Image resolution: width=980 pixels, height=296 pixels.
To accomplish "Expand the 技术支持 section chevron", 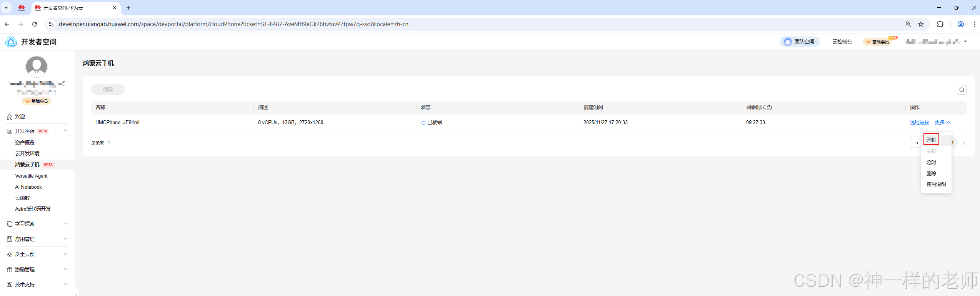I will pyautogui.click(x=65, y=284).
